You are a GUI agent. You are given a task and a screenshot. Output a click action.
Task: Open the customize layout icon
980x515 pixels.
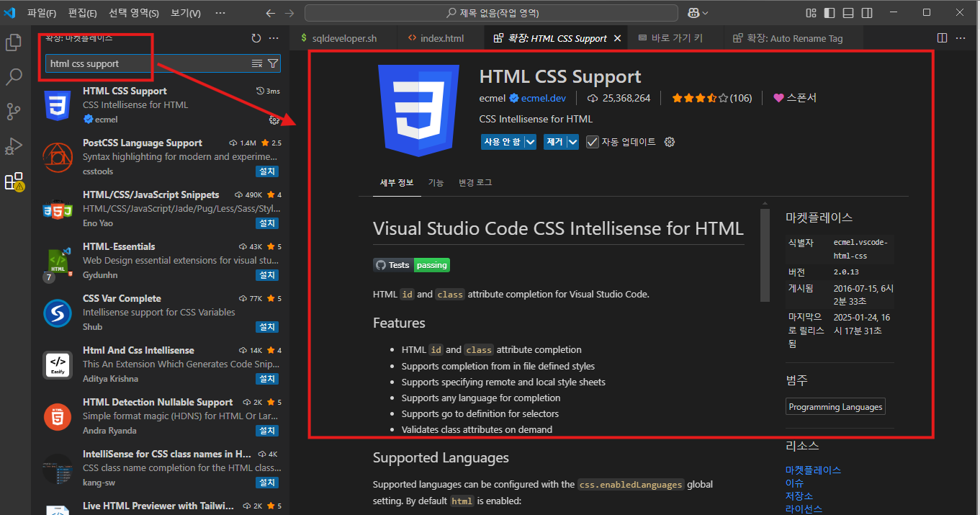point(812,13)
